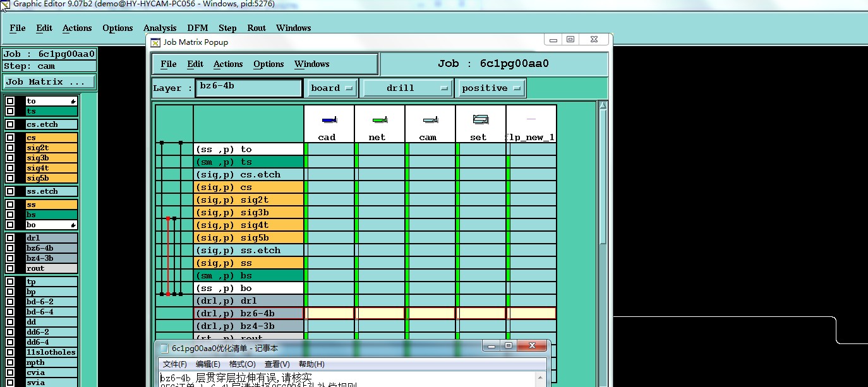Select the '(drl,p) drl' matrix row

[249, 301]
